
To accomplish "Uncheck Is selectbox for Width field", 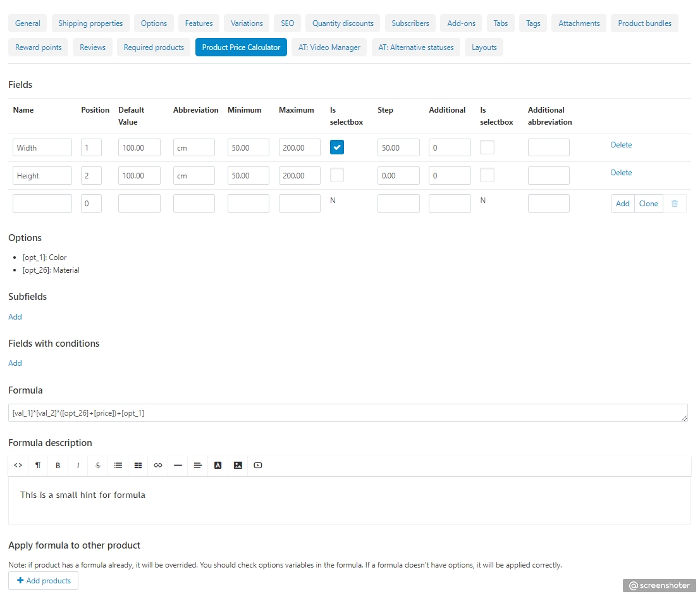I will [337, 147].
